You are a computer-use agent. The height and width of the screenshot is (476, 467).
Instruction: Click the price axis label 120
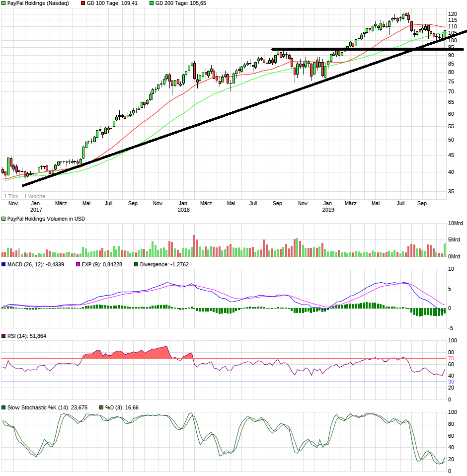pos(453,14)
